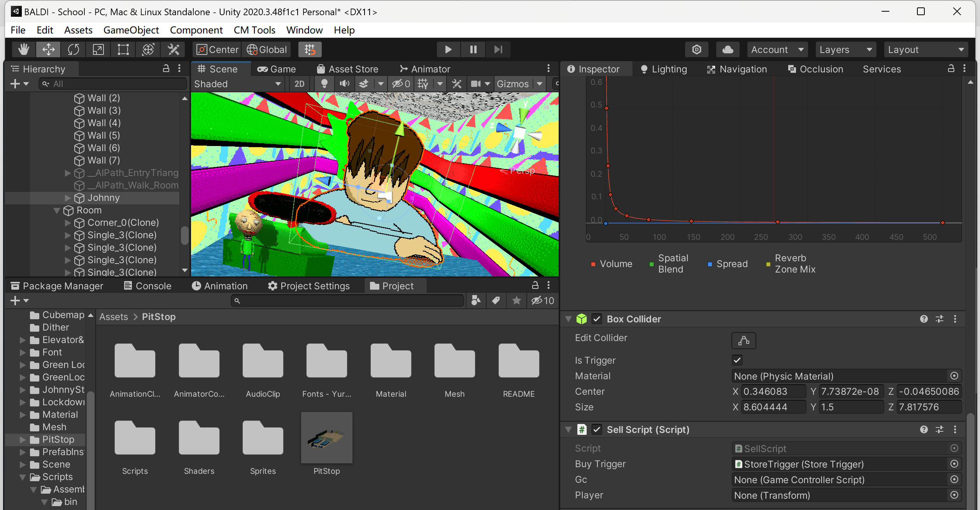
Task: Open Unity Collaborate cloud panel
Action: click(x=727, y=49)
